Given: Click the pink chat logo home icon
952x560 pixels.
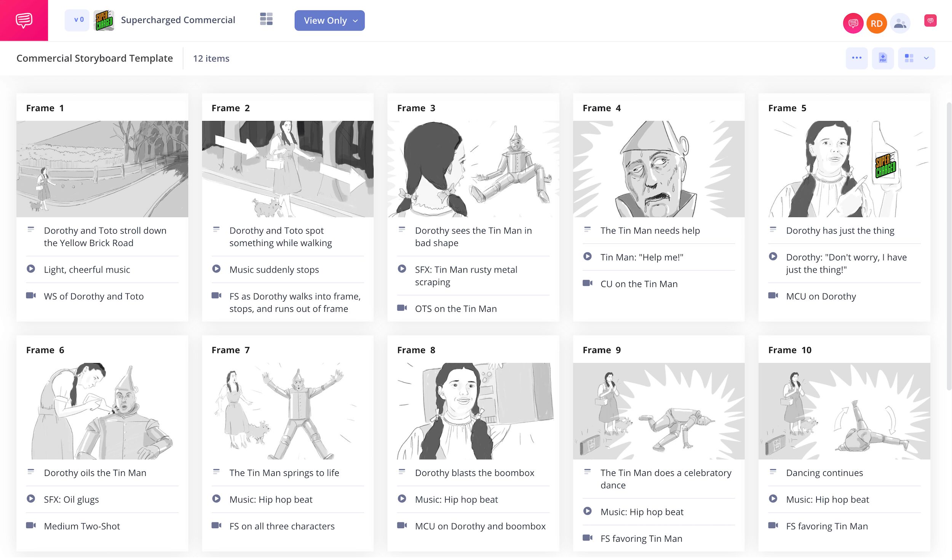Looking at the screenshot, I should (24, 20).
